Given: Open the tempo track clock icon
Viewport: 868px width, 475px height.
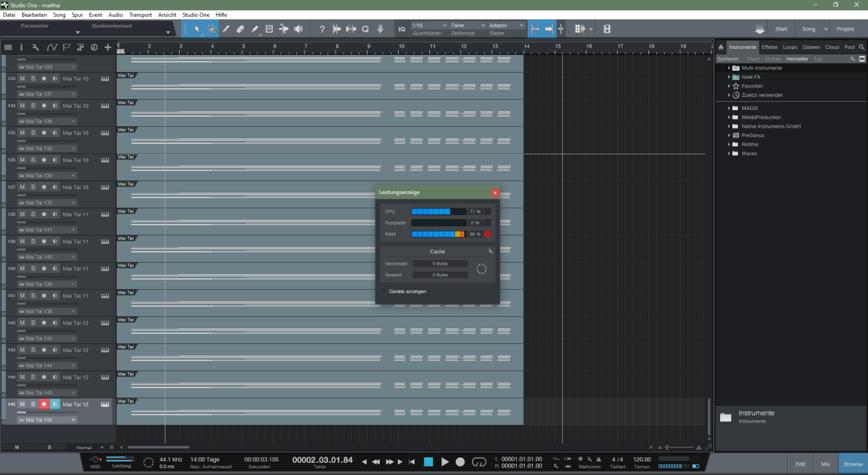Looking at the screenshot, I should (x=94, y=47).
